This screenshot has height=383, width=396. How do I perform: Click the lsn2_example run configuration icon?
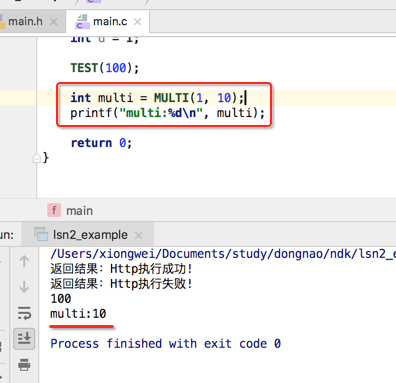pos(41,235)
